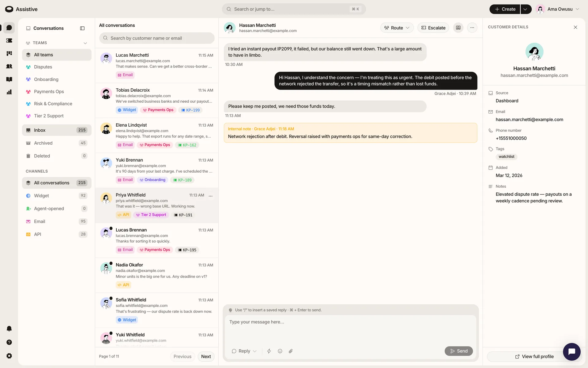Open the Ama Owusu account menu
588x368 pixels.
point(557,9)
